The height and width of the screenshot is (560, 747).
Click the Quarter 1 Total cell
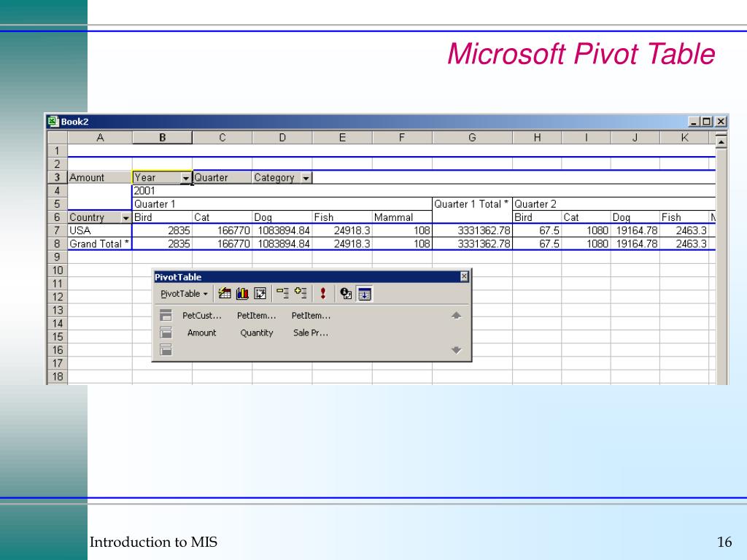pos(472,204)
